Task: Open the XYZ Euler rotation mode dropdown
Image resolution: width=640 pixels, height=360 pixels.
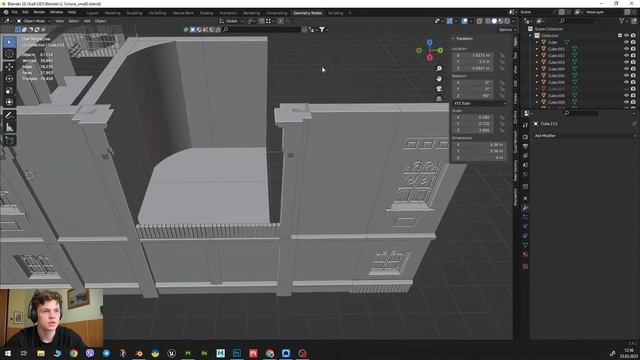Action: 480,103
